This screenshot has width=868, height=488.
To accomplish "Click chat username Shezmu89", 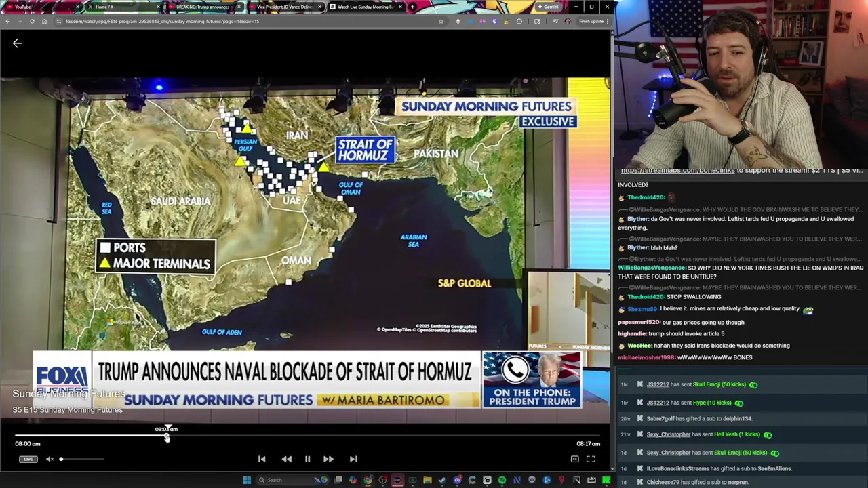I will coord(642,309).
